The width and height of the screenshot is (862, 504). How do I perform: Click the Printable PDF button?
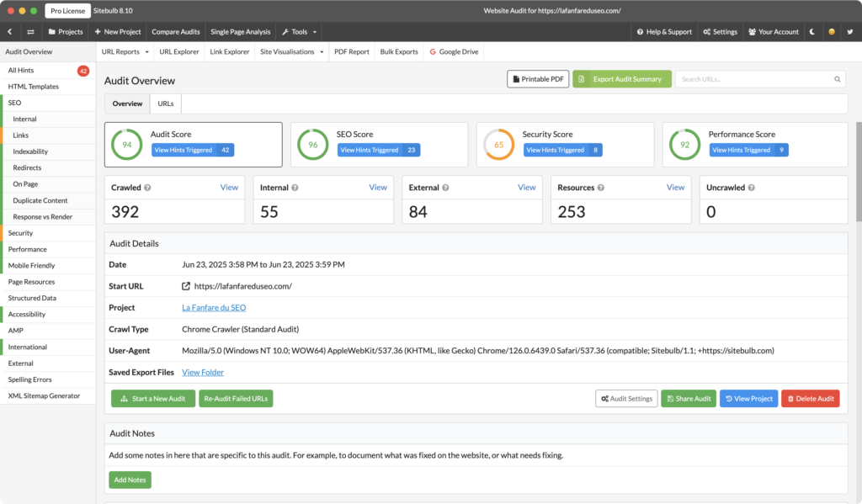(x=538, y=79)
